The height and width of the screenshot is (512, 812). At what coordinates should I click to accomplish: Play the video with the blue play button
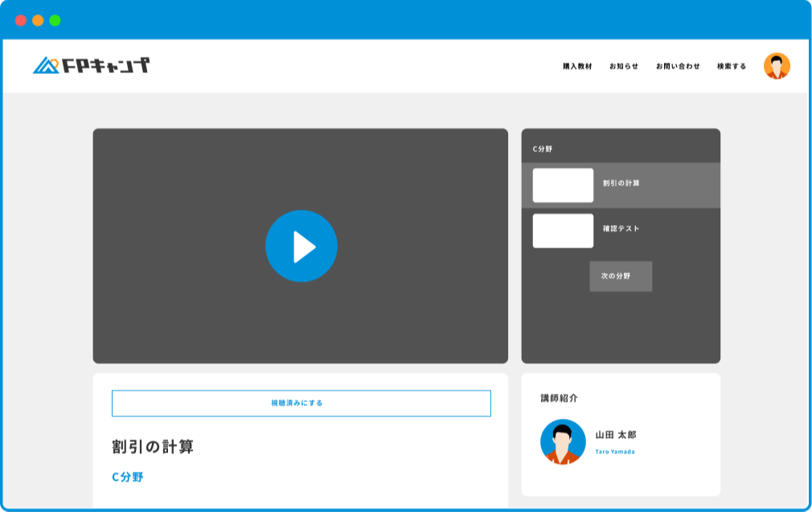click(x=301, y=246)
